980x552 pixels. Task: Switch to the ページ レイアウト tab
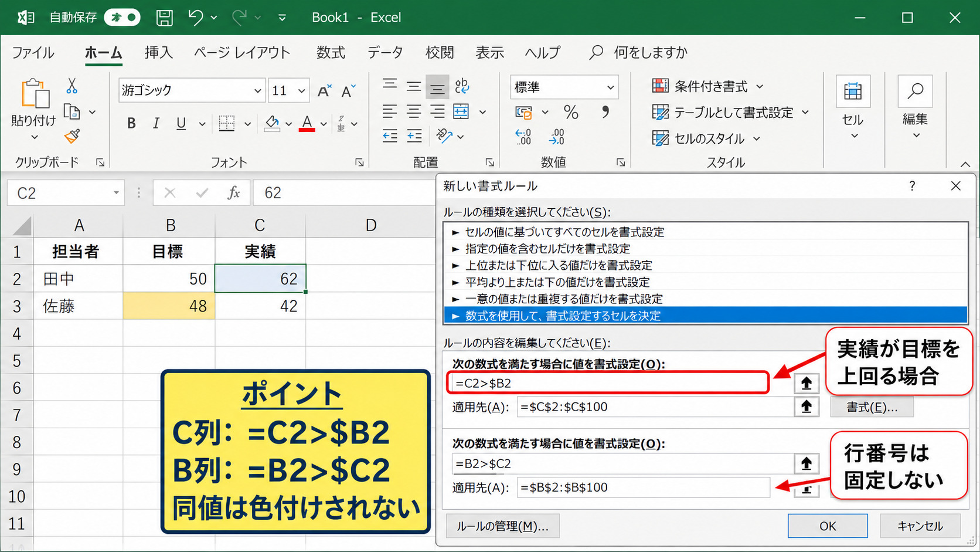point(242,53)
